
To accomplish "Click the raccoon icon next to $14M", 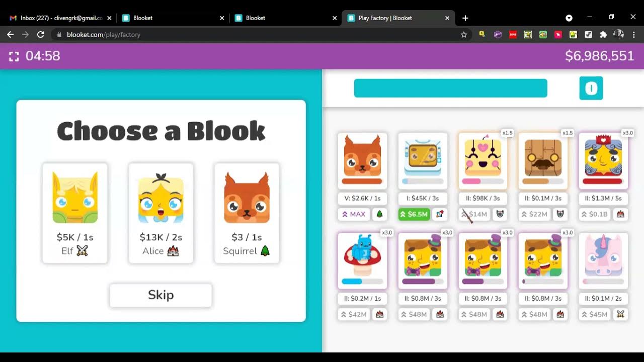I will click(x=500, y=214).
